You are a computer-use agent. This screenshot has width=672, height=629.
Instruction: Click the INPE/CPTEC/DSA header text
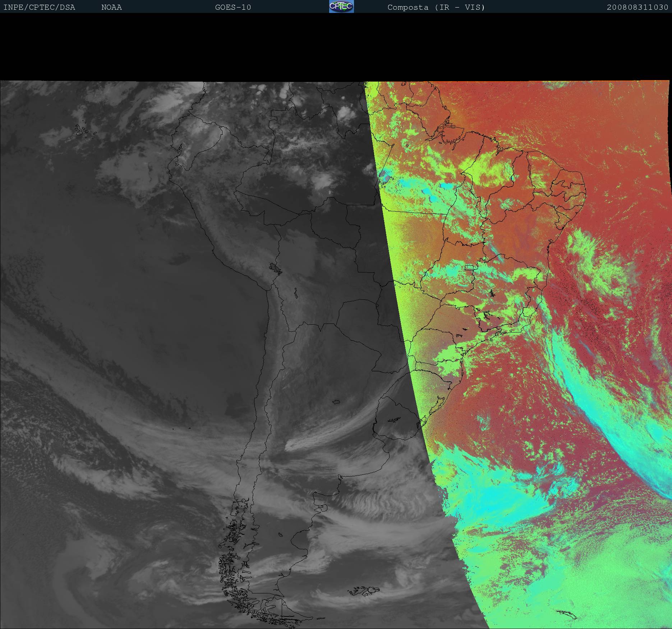(x=39, y=8)
